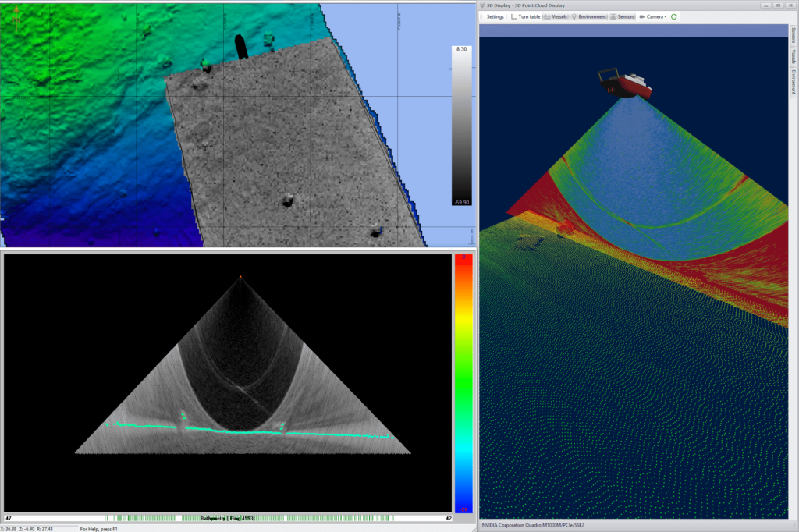Click the green refresh view icon
The image size is (799, 532).
coord(674,16)
